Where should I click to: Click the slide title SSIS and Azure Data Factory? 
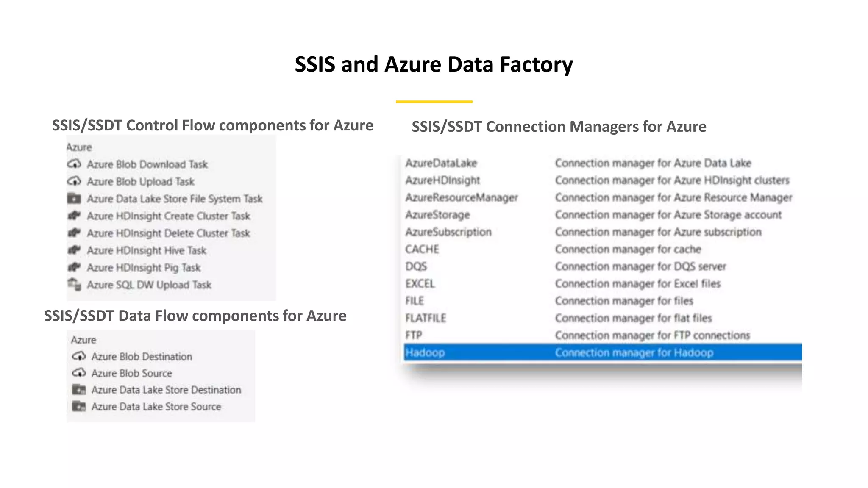[x=434, y=64]
